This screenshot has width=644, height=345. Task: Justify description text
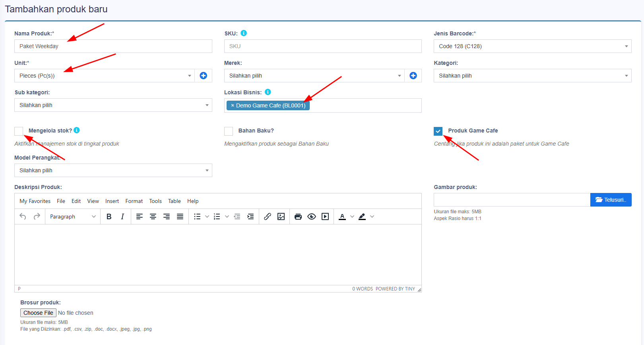tap(180, 216)
